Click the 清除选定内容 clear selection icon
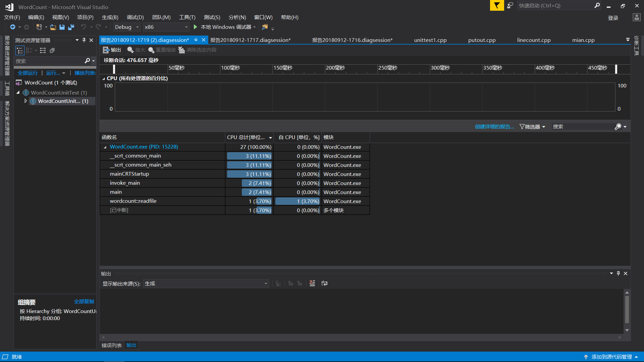Screen dimensions: 644x362 pyautogui.click(x=181, y=50)
